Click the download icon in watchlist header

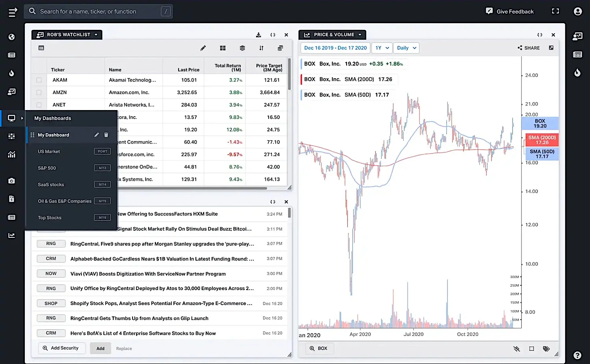point(258,35)
